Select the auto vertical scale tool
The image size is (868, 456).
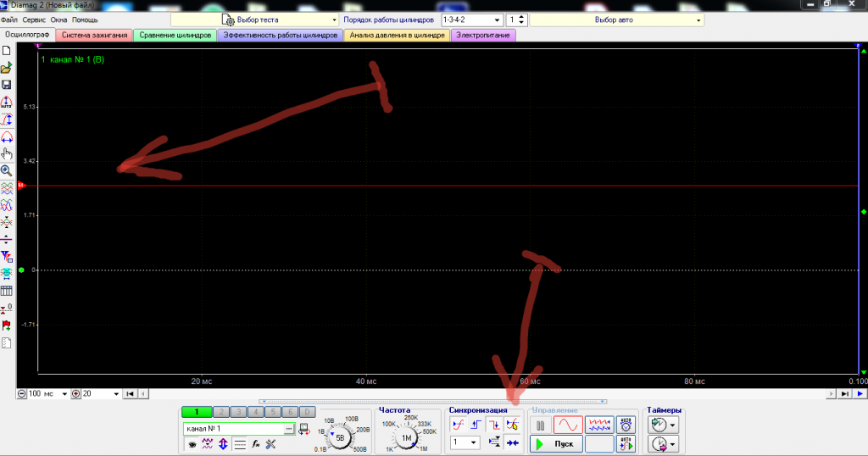(x=7, y=103)
